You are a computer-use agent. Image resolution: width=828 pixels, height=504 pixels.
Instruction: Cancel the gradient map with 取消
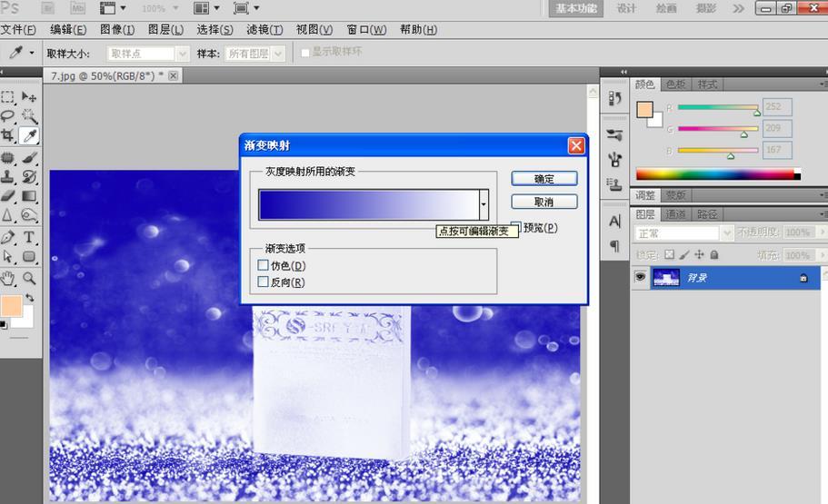pyautogui.click(x=544, y=202)
